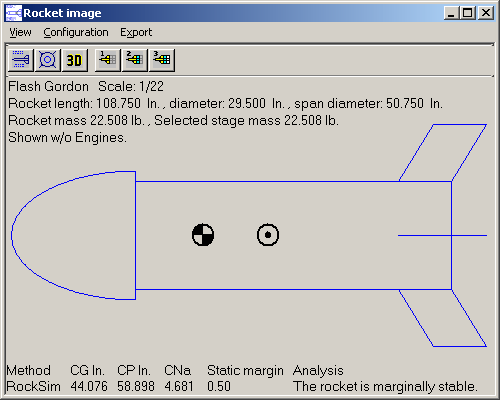Click the Flash Gordon rocket name text
500x400 pixels.
pyautogui.click(x=49, y=87)
